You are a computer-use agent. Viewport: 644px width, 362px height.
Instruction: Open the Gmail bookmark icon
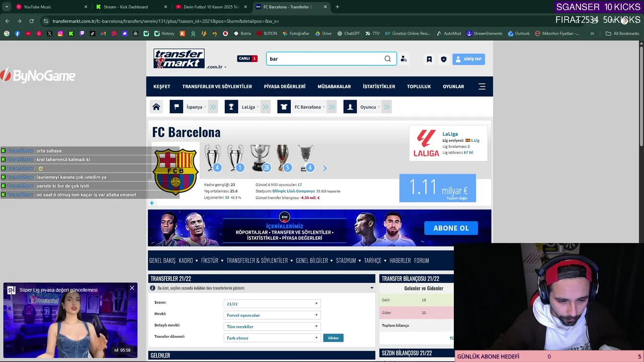point(103,34)
